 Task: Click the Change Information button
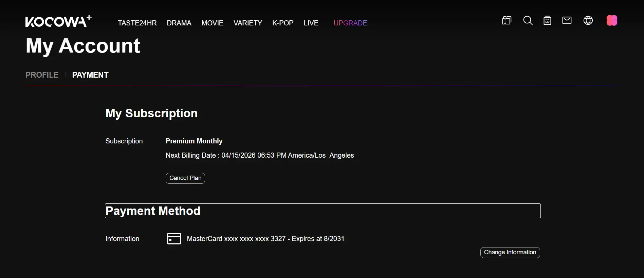pos(510,253)
